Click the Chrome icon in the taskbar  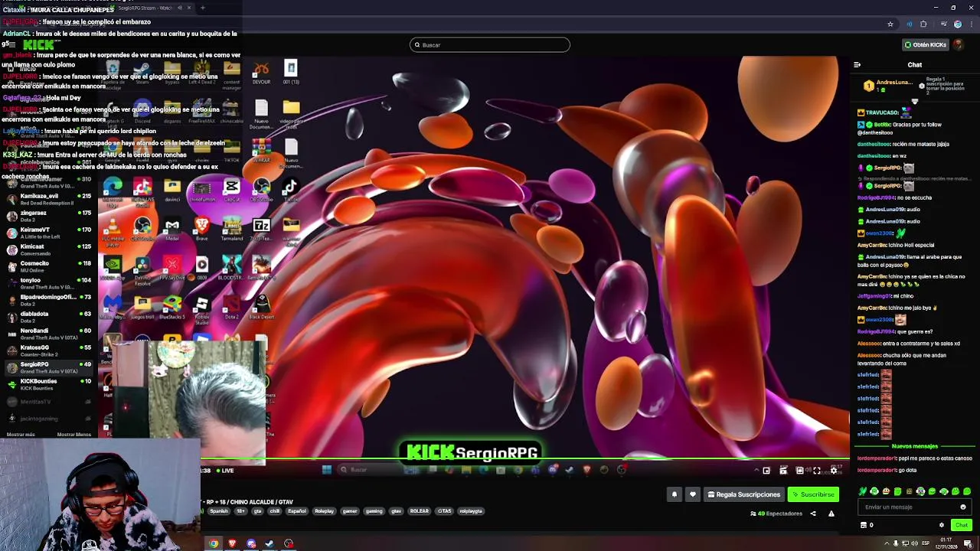214,544
